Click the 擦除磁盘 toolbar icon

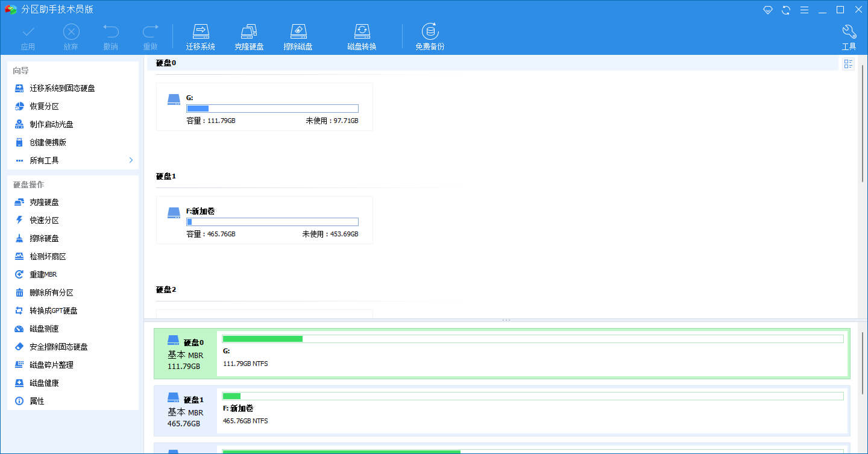click(x=298, y=35)
